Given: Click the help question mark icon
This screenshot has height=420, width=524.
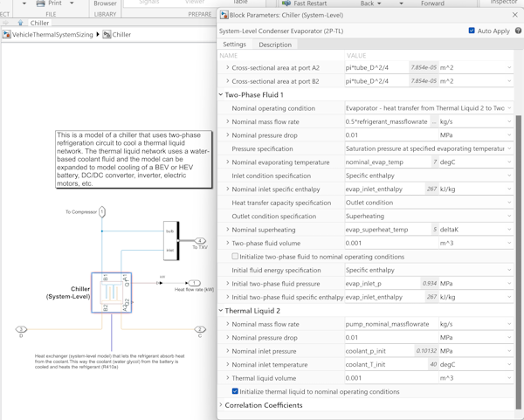Looking at the screenshot, I should pos(518,31).
